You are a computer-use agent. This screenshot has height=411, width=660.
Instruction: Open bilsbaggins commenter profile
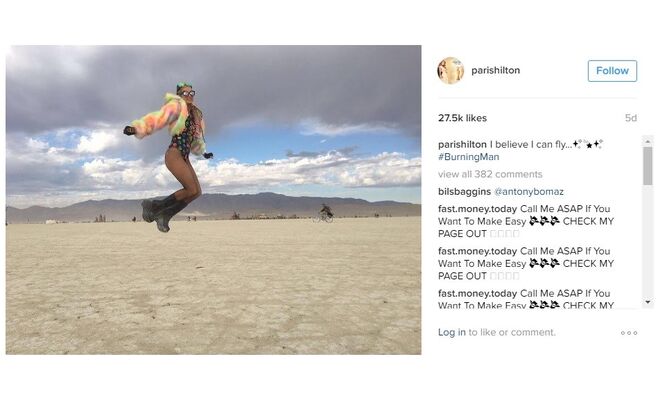(x=464, y=192)
